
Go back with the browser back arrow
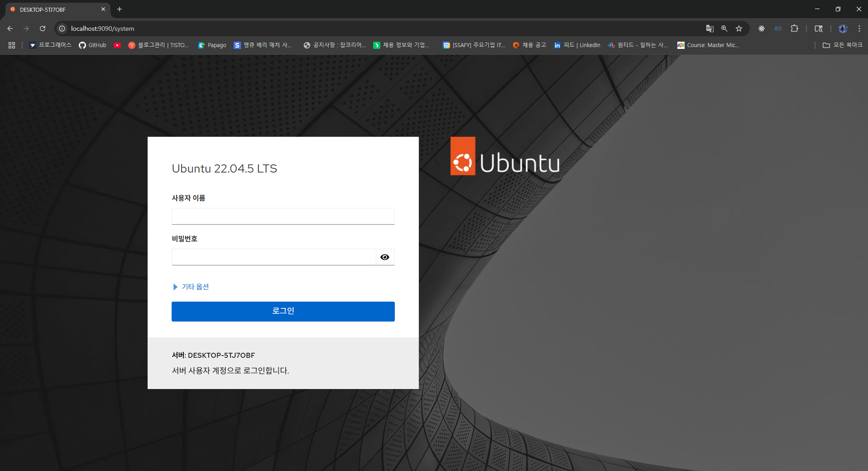10,29
